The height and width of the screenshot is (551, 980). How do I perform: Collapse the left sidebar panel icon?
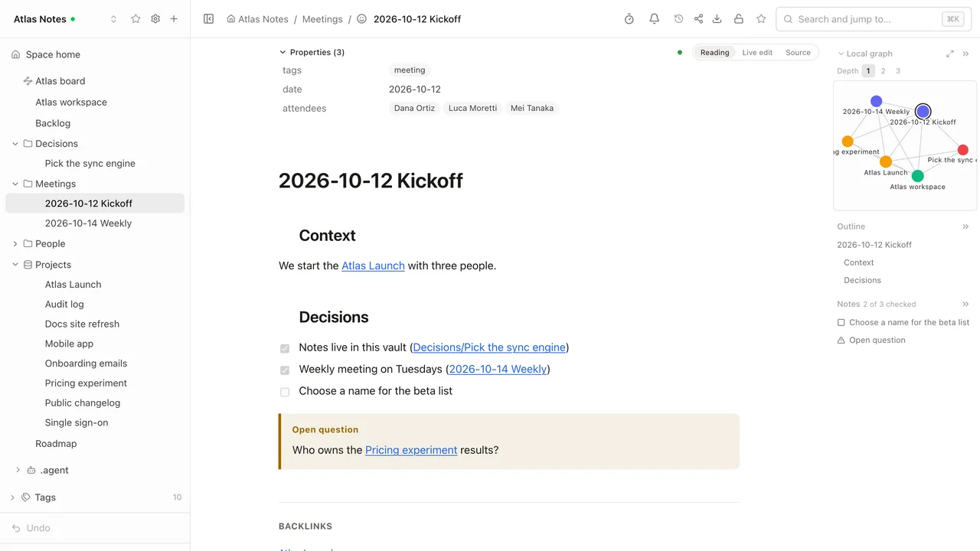[x=208, y=19]
